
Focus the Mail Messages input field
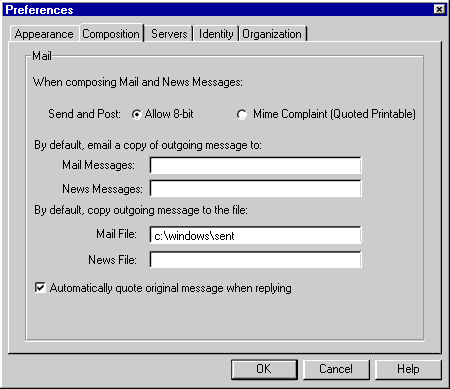coord(256,165)
